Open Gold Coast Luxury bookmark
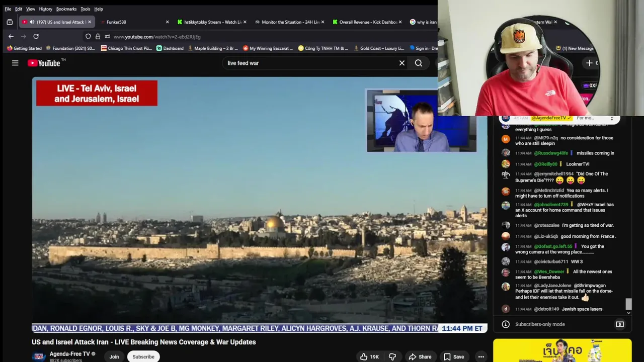Screen dimensions: 644x362 point(379,48)
